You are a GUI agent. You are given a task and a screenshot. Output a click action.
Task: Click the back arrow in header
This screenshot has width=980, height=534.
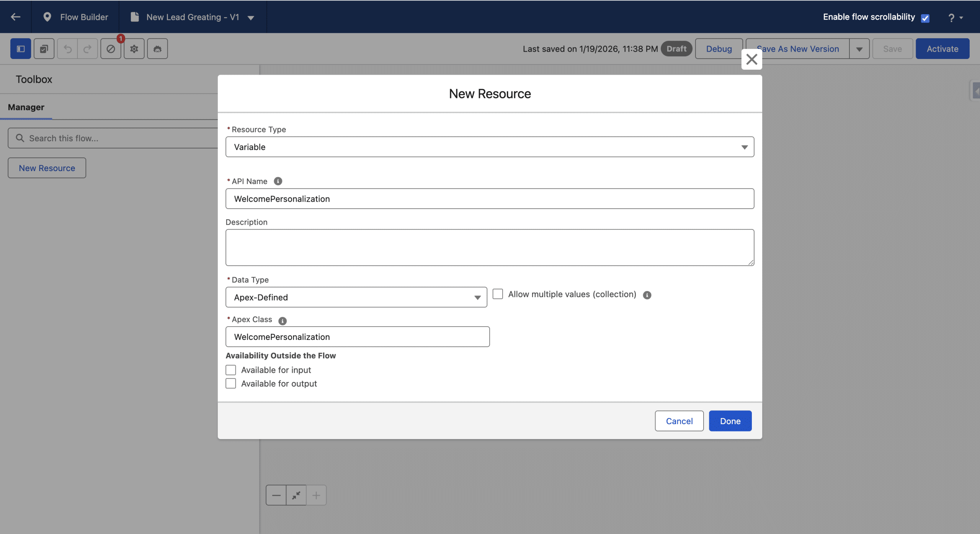click(x=16, y=17)
